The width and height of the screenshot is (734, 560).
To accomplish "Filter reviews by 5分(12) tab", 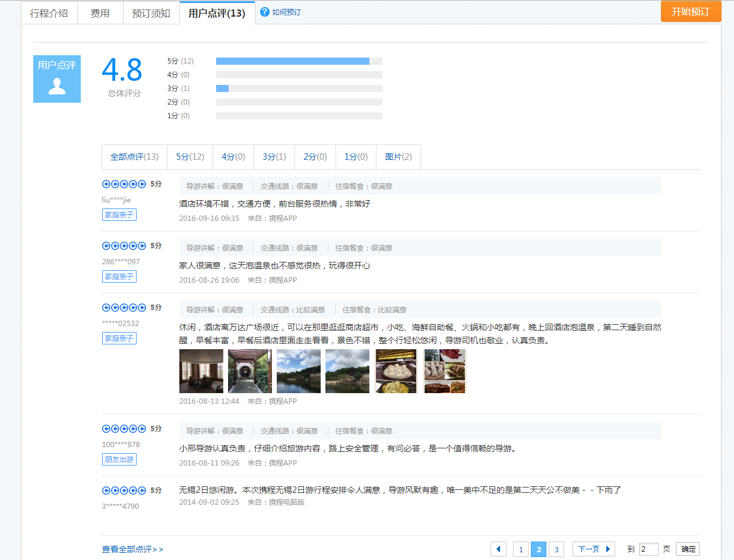I will pyautogui.click(x=190, y=157).
